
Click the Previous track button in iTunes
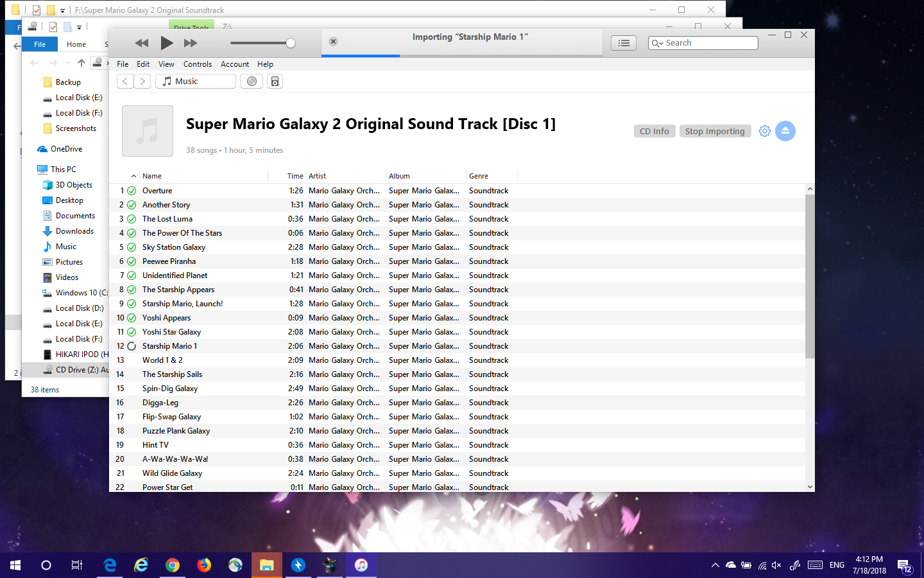[142, 43]
